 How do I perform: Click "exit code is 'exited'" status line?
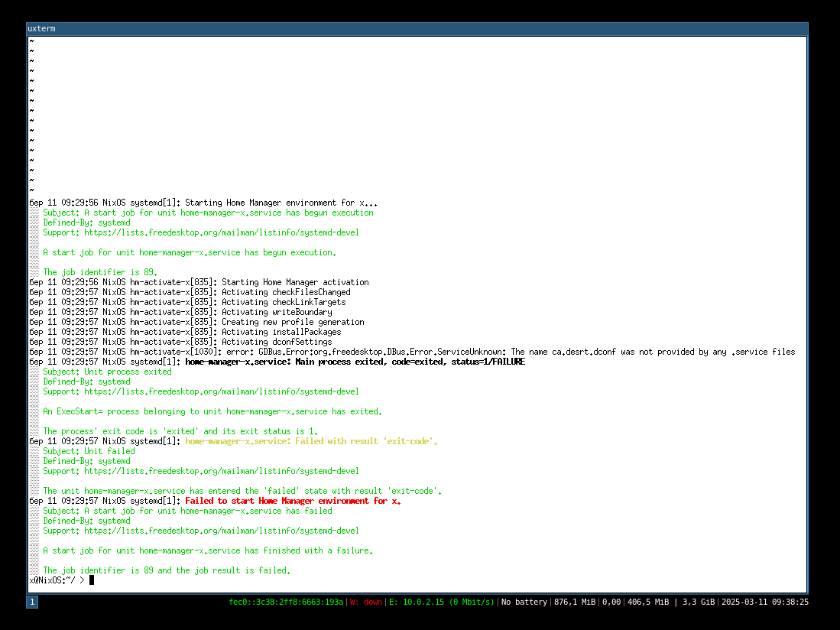180,431
